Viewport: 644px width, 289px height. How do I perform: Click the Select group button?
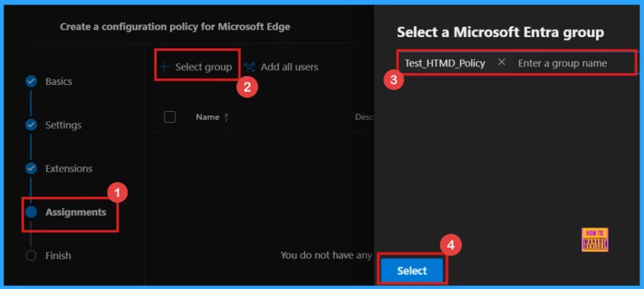197,67
